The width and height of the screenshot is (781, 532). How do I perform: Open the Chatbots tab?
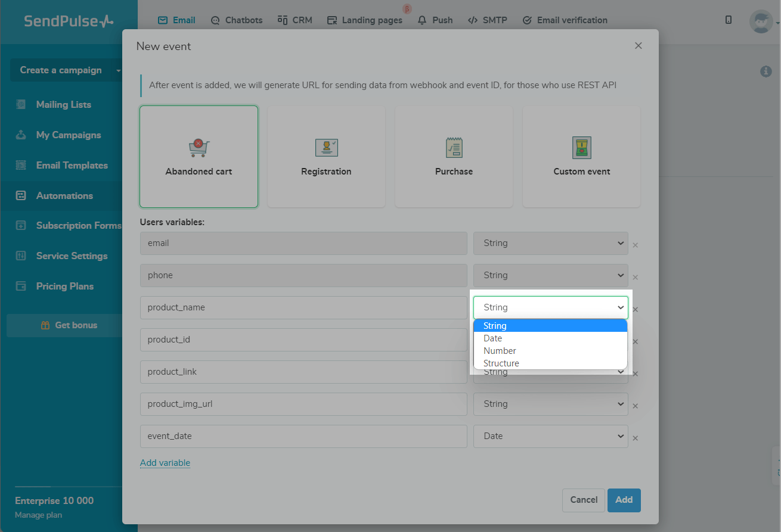(237, 20)
